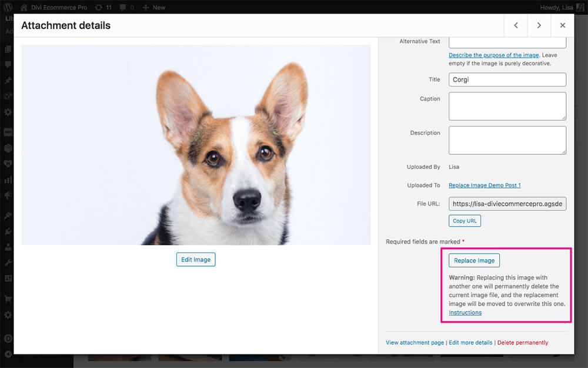Click the corgi image preview
The height and width of the screenshot is (368, 588).
[x=196, y=145]
